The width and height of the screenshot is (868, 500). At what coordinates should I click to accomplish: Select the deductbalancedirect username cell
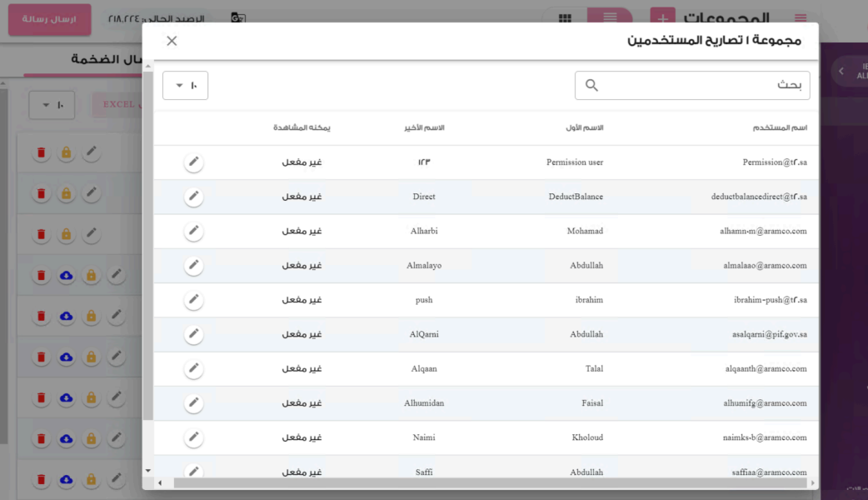point(759,197)
